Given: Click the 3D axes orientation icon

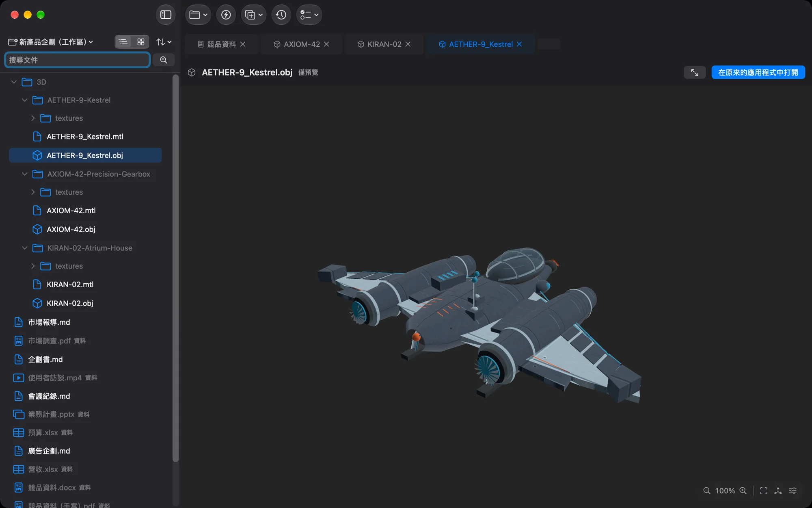Looking at the screenshot, I should point(778,491).
